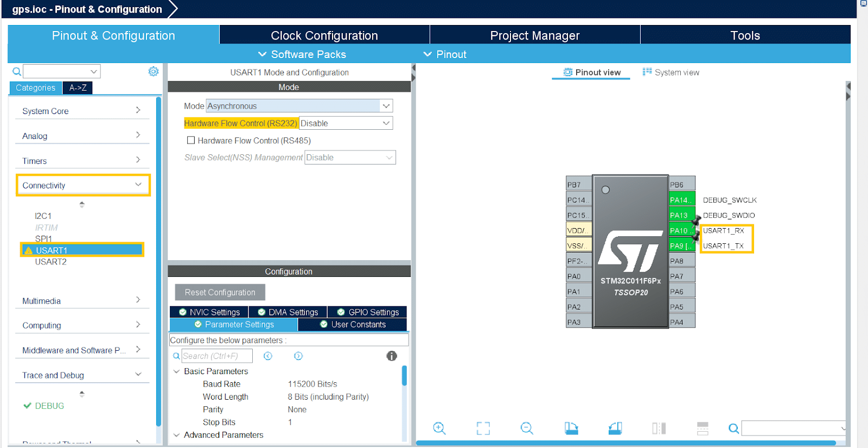This screenshot has width=868, height=448.
Task: Open the GPIO Settings tab
Action: [368, 312]
